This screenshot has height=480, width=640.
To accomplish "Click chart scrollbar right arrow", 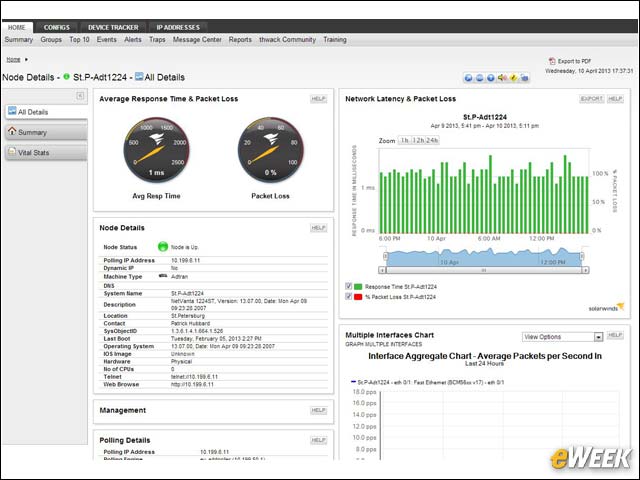I will point(585,270).
